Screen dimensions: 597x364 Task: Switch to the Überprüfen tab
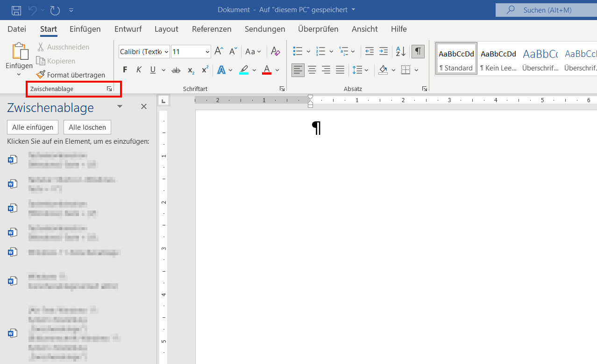tap(318, 29)
